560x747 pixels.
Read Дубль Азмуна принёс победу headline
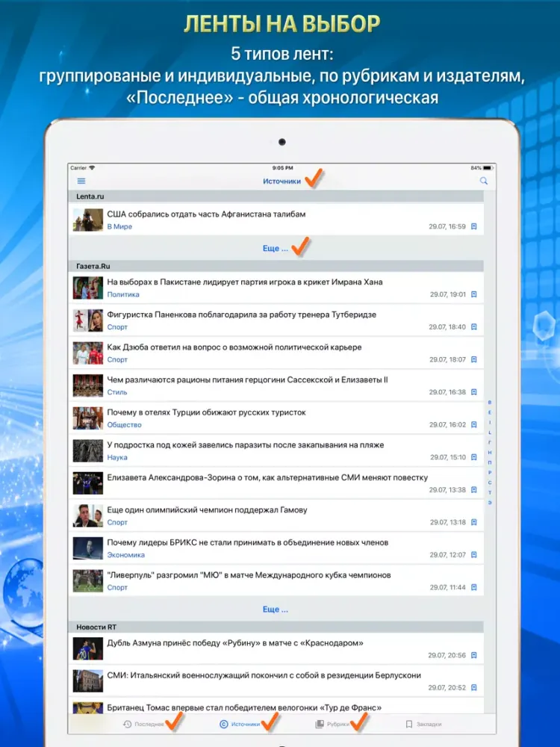(235, 642)
